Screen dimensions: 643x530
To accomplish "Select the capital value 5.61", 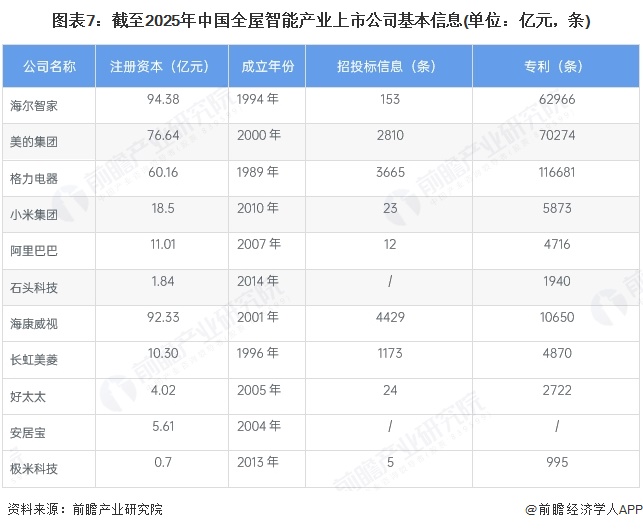I will click(163, 426).
